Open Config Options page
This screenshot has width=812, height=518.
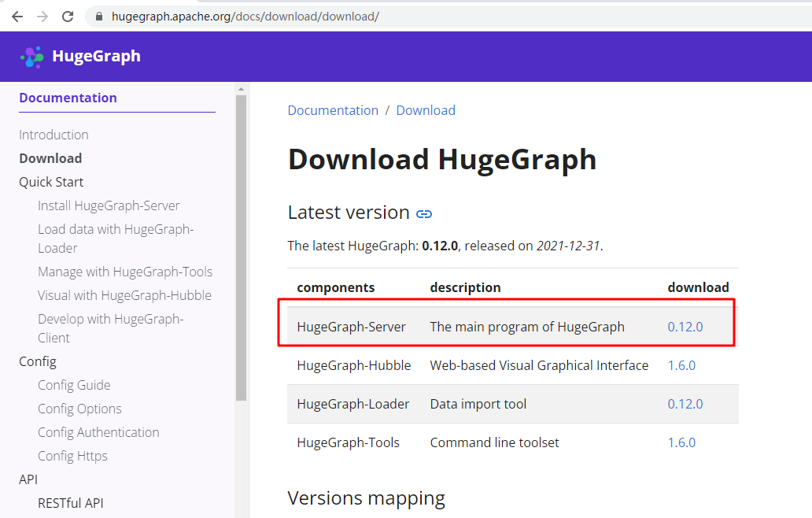point(79,409)
